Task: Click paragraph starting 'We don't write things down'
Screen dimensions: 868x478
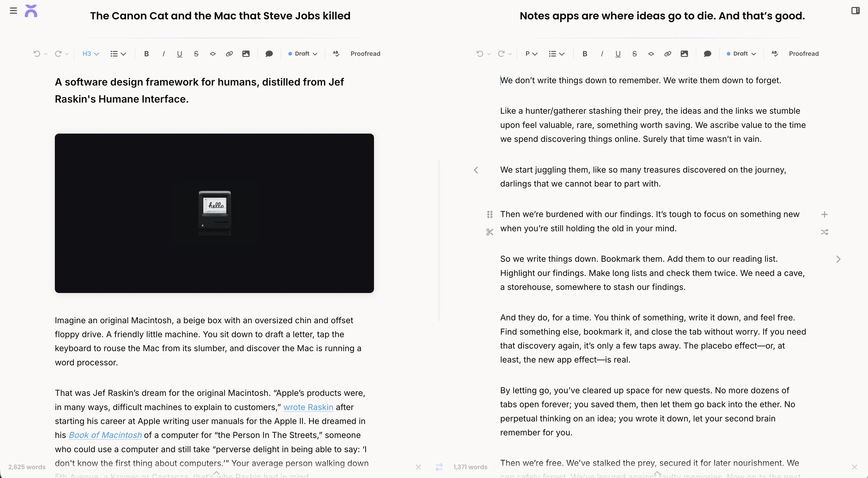Action: (x=641, y=80)
